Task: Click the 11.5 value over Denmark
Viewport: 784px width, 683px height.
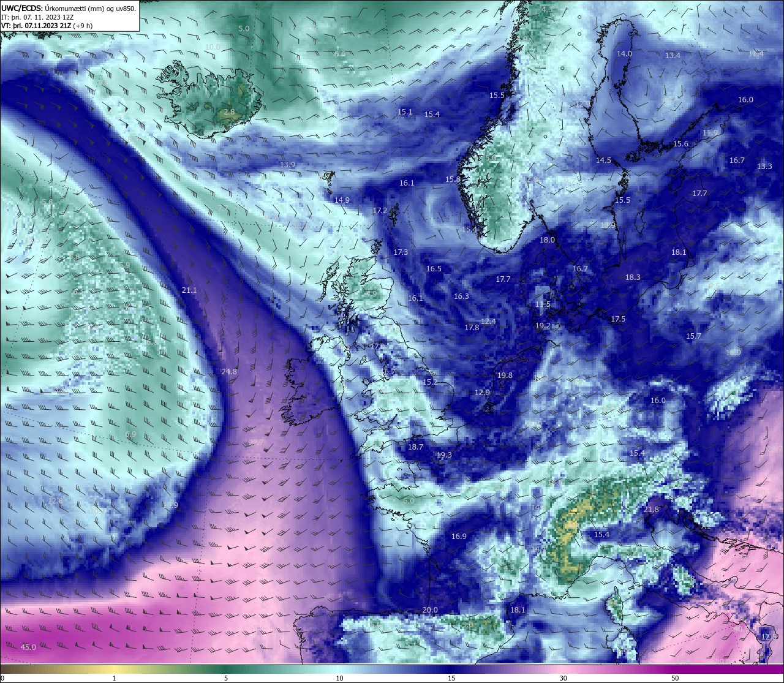Action: pyautogui.click(x=543, y=304)
